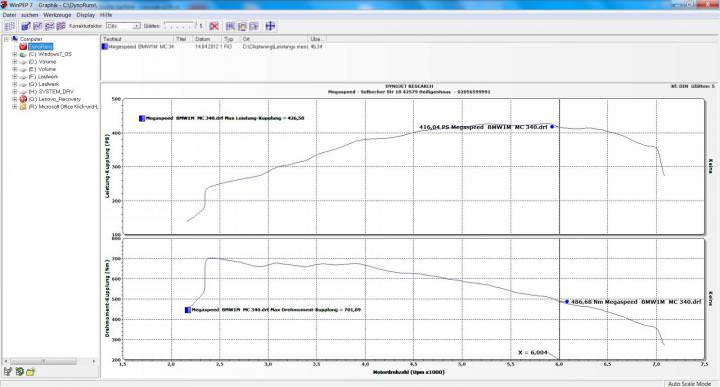Click the dark blue graph-edit toolbar icon
Image resolution: width=720 pixels, height=387 pixels.
(x=26, y=26)
